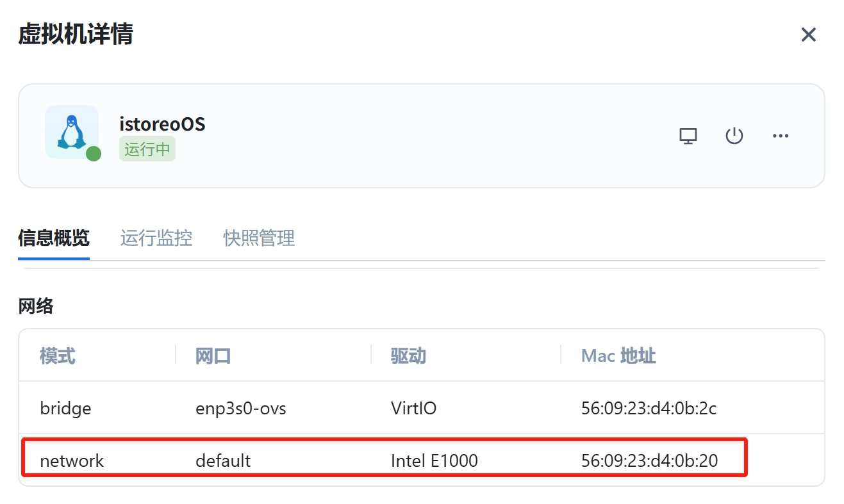
Task: Click the green running status dot
Action: (x=94, y=154)
